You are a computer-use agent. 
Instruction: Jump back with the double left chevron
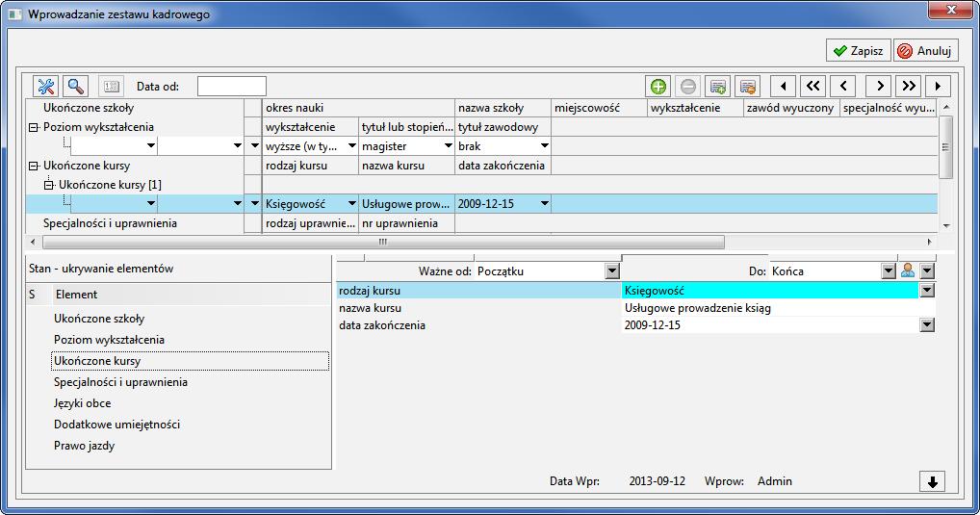813,87
